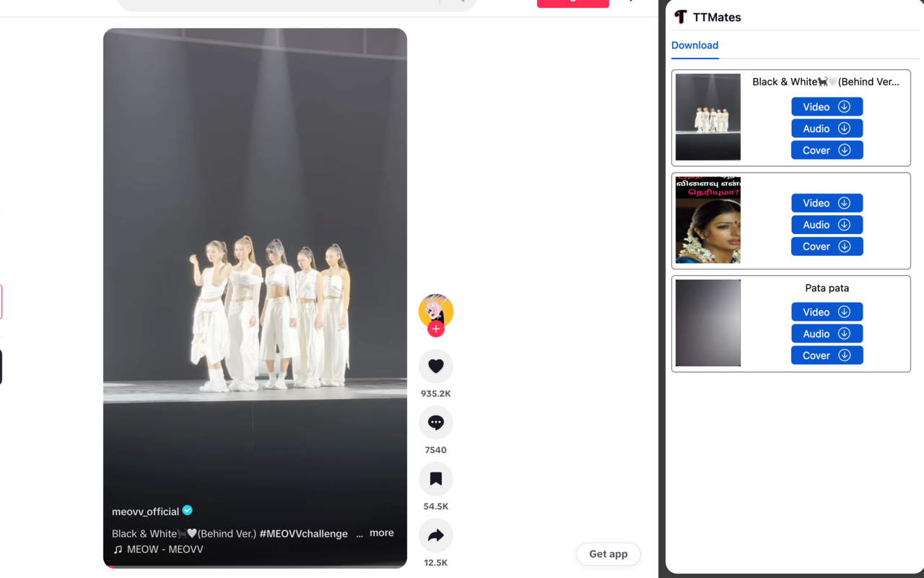Viewport: 924px width, 578px height.
Task: Switch to the Download tab in TTMates
Action: (694, 45)
